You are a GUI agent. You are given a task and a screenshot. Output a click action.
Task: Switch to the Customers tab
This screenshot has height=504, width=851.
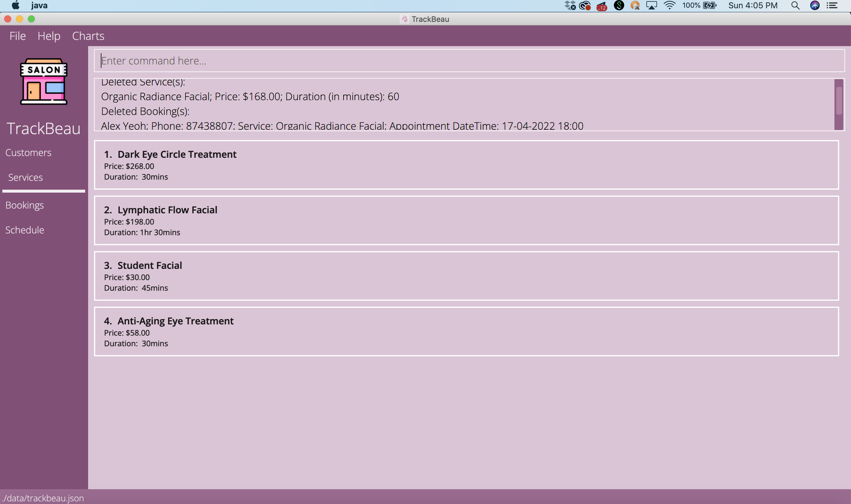tap(29, 152)
